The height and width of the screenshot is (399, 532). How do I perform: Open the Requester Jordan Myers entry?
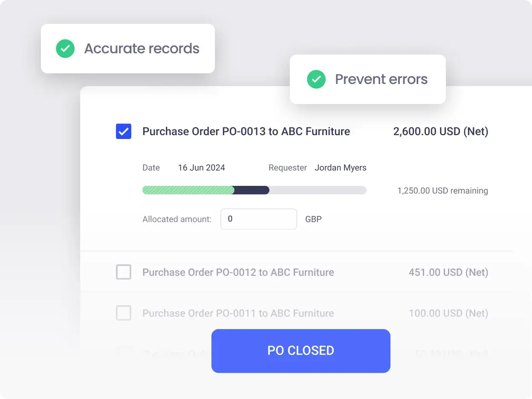pos(341,168)
